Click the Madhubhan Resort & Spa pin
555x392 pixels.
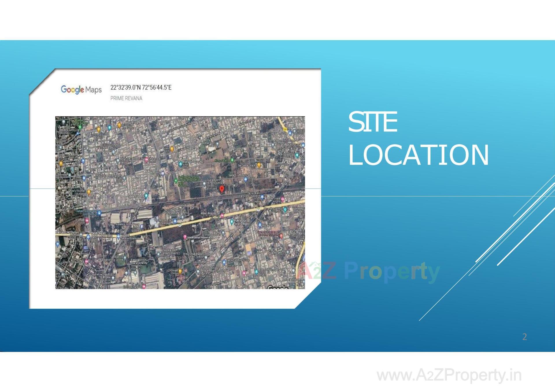click(x=185, y=237)
